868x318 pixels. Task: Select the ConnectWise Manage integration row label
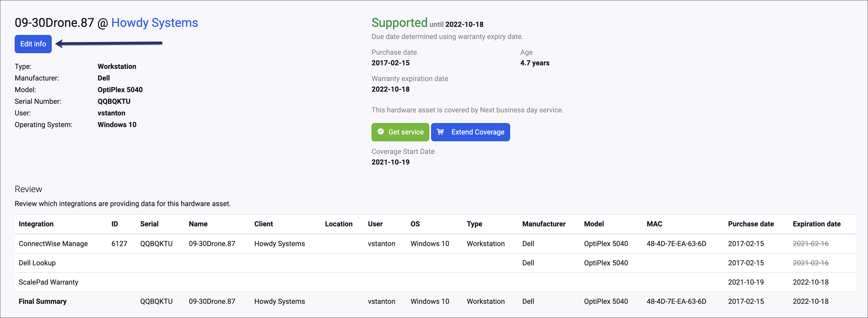coord(53,244)
